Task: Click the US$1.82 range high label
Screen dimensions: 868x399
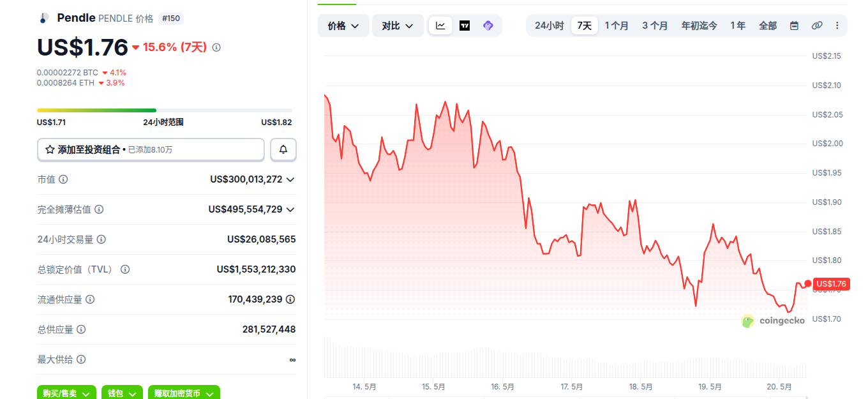Action: [276, 123]
